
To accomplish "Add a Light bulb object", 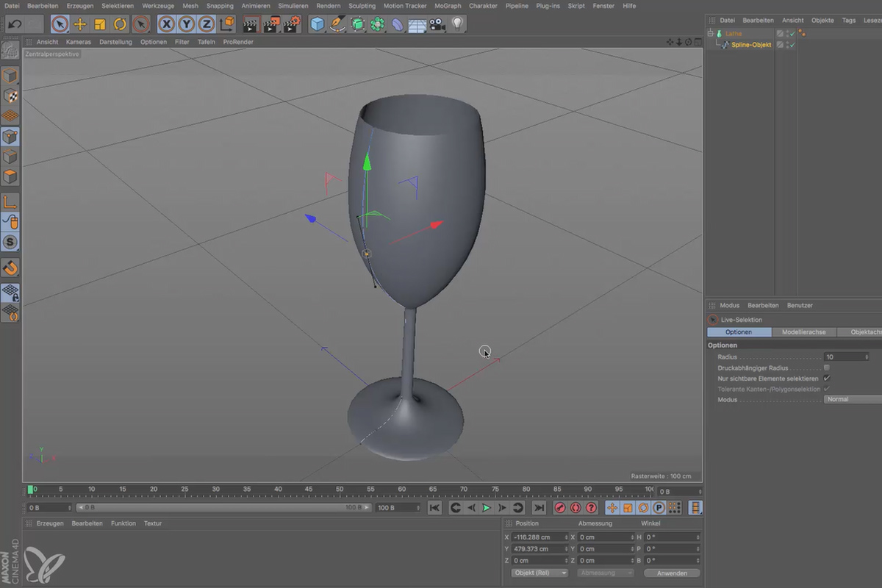I will 458,24.
